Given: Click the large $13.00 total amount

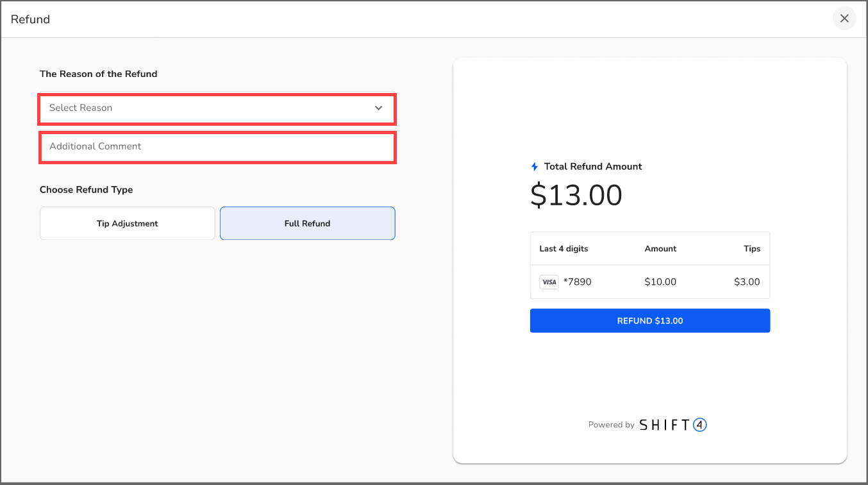Looking at the screenshot, I should (576, 196).
